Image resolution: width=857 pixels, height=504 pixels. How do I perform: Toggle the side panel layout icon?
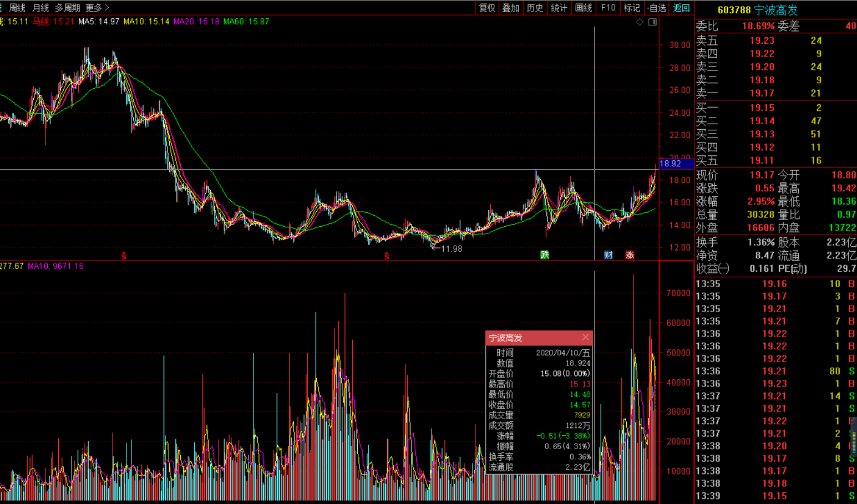click(x=652, y=22)
